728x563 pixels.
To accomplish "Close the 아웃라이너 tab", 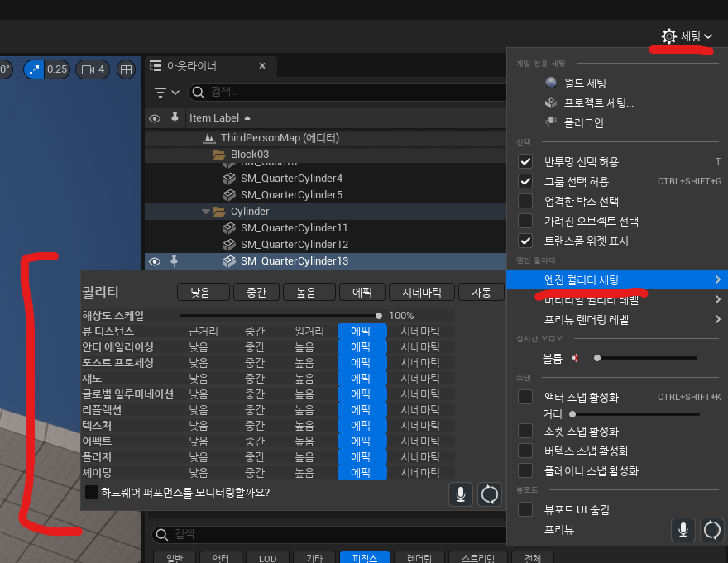I will click(x=262, y=66).
